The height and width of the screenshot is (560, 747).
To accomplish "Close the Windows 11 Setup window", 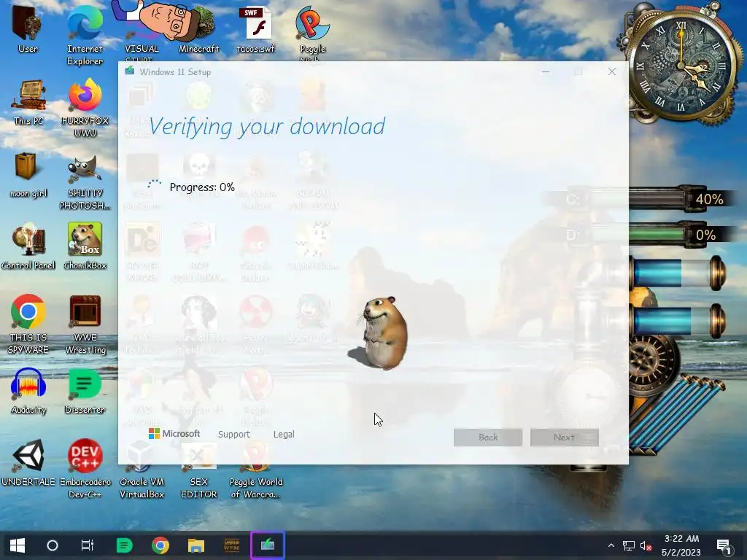I will [612, 72].
